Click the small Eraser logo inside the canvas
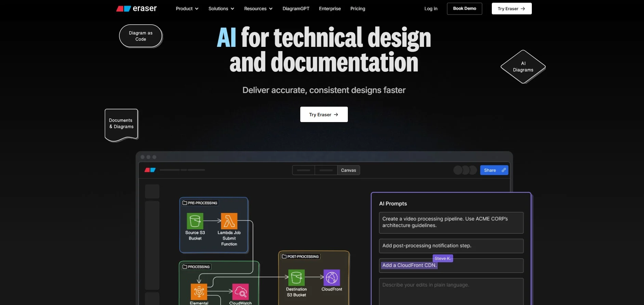The image size is (644, 305). [150, 170]
